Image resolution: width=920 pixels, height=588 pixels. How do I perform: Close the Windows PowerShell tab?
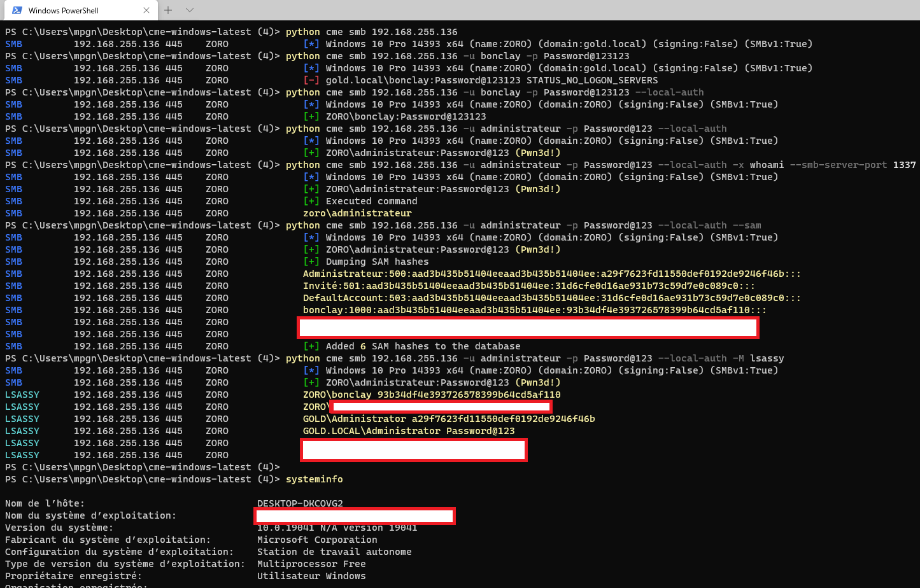coord(146,10)
